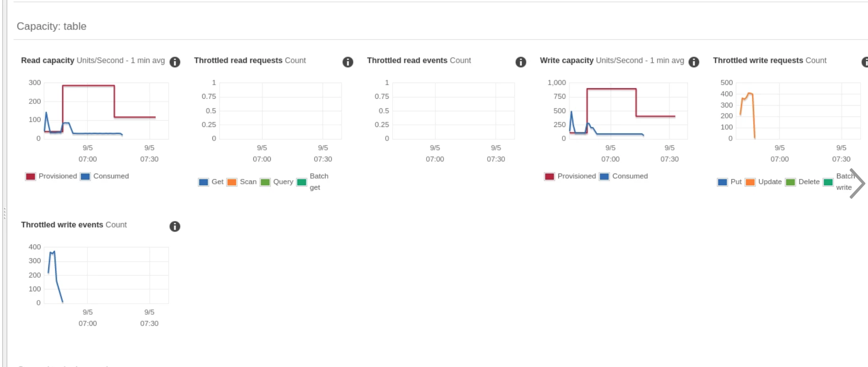The height and width of the screenshot is (367, 868).
Task: Toggle the Delete series legend swatch
Action: coord(791,182)
